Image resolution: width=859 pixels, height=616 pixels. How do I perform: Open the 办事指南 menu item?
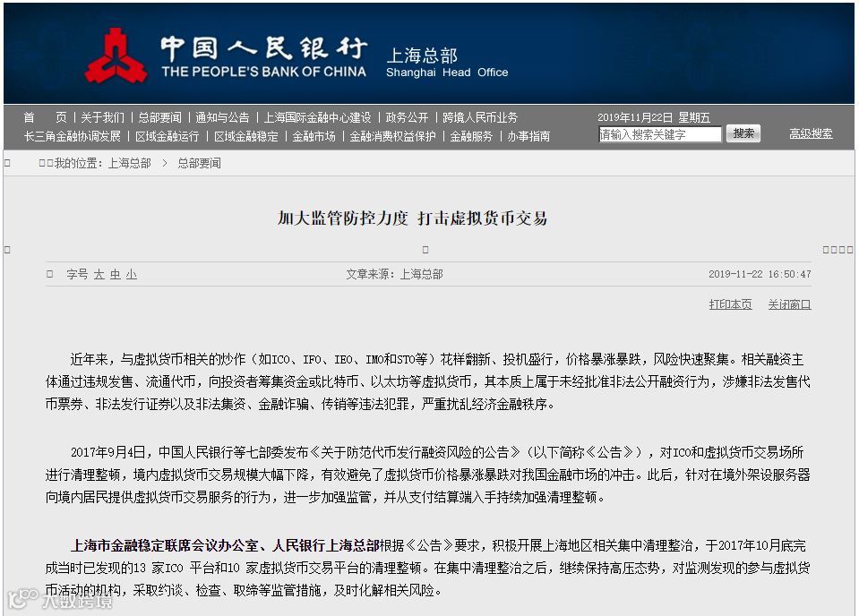[x=528, y=136]
